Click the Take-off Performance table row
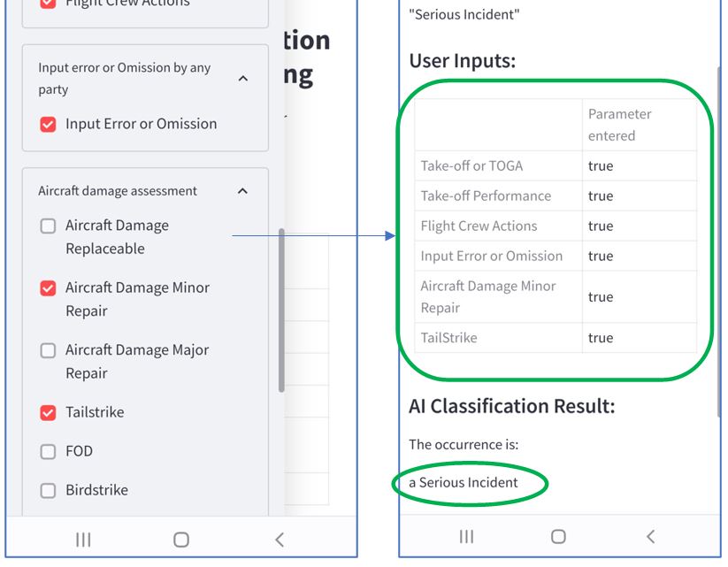The height and width of the screenshot is (567, 728). click(x=556, y=196)
